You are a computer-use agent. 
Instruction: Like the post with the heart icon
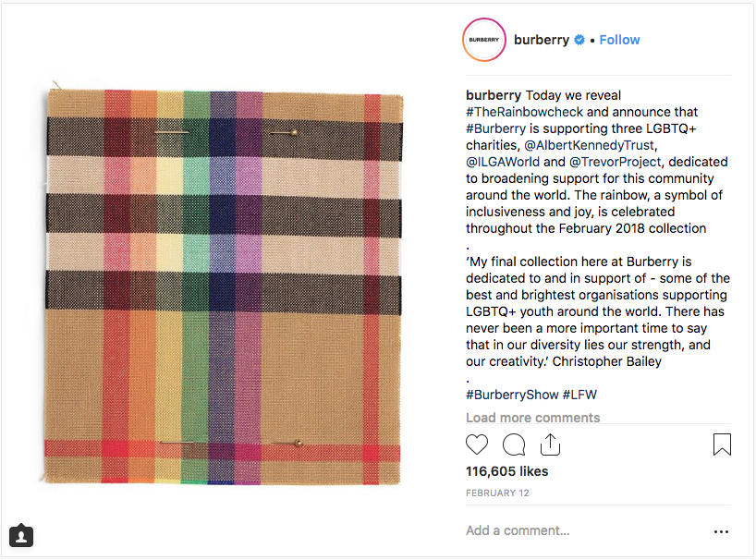(x=477, y=444)
